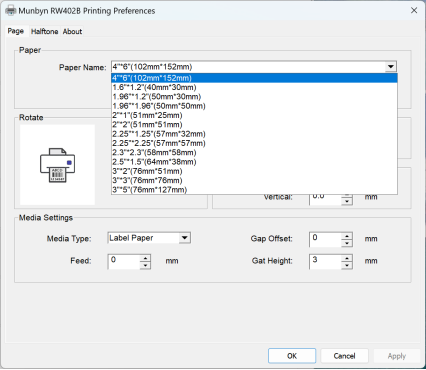The height and width of the screenshot is (370, 426).
Task: Select the 2.3"*2.3"(58mm*58mm) option
Action: pyautogui.click(x=254, y=153)
